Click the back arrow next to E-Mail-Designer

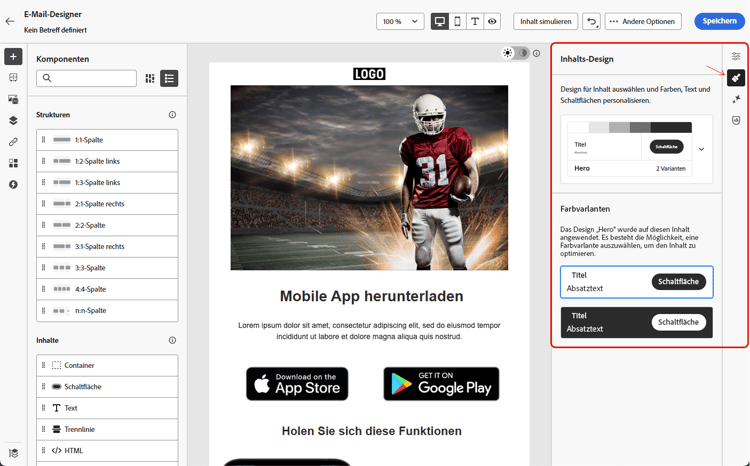[10, 21]
